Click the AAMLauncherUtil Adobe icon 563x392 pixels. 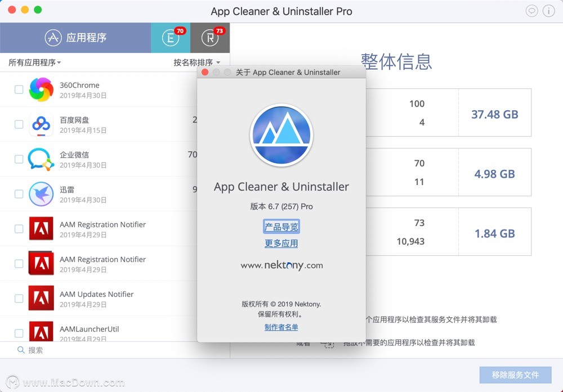point(41,331)
